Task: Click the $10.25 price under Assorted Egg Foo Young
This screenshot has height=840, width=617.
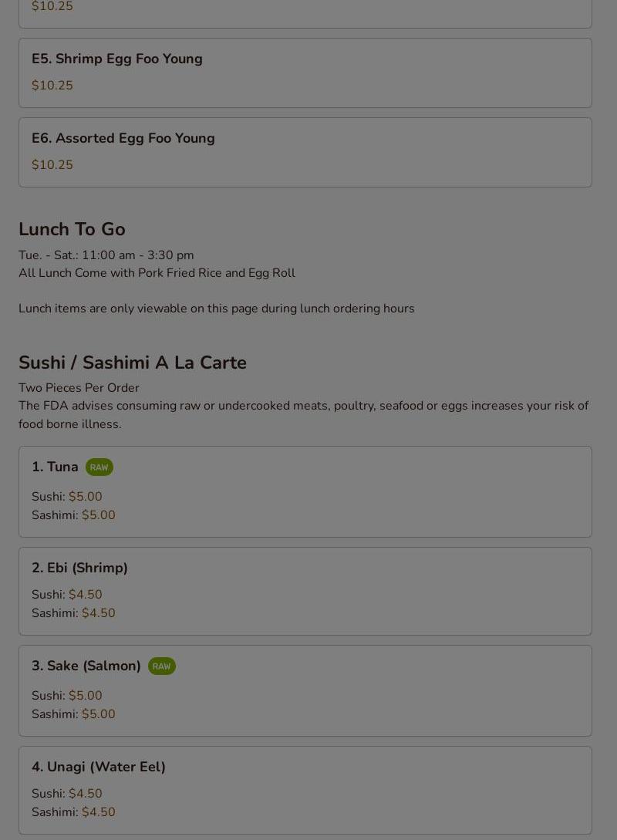Action: (x=52, y=165)
